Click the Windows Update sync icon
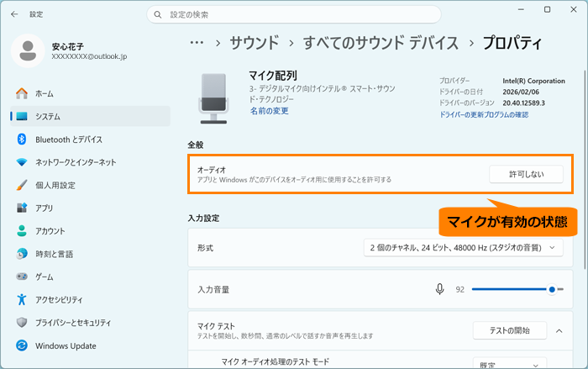 click(x=22, y=345)
